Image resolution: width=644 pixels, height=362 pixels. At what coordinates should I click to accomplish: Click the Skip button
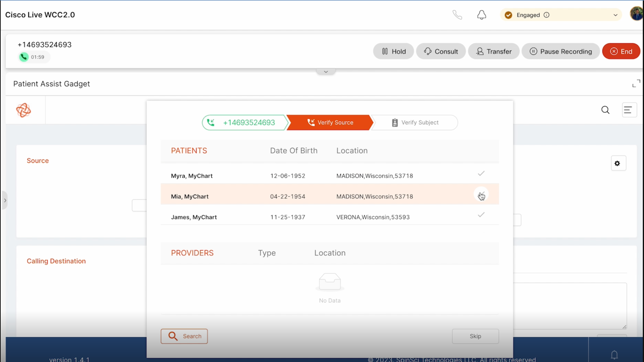tap(475, 336)
